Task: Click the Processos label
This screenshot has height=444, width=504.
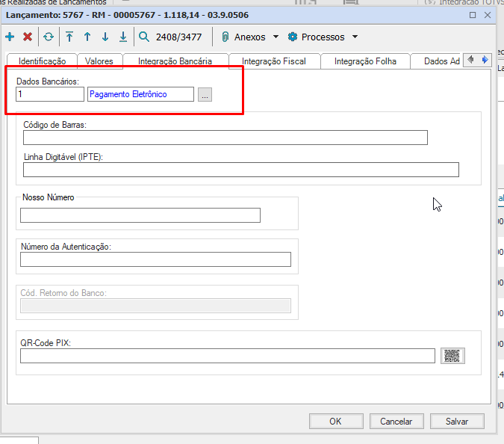Action: coord(323,37)
